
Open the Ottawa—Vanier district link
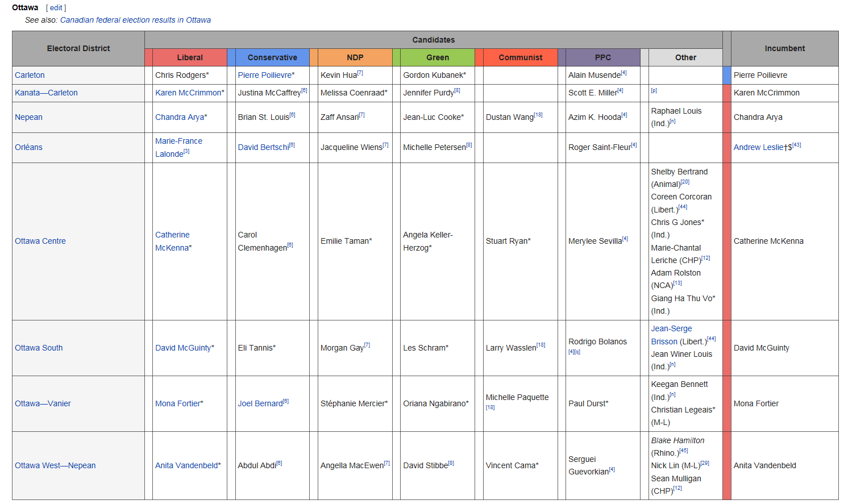(x=43, y=403)
